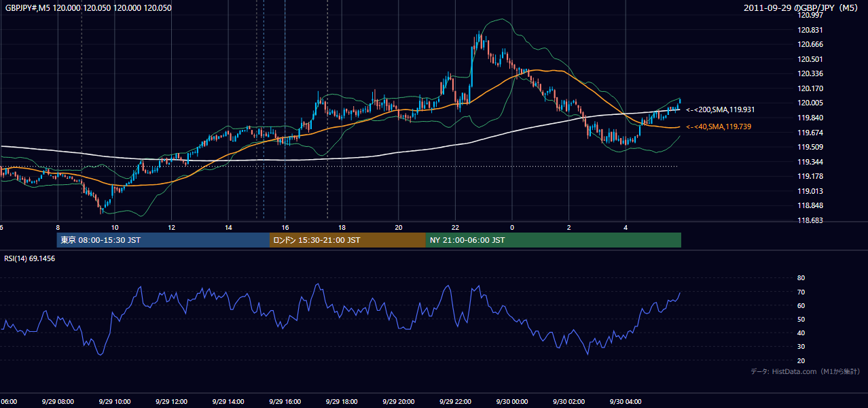Viewport: 868px width, 408px height.
Task: Click the 9/29 18:00 time axis label
Action: click(342, 402)
